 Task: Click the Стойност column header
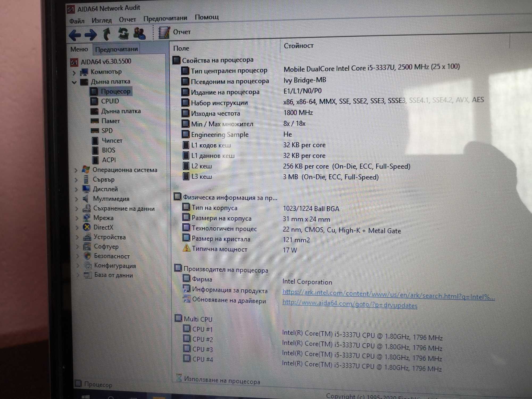coord(298,46)
